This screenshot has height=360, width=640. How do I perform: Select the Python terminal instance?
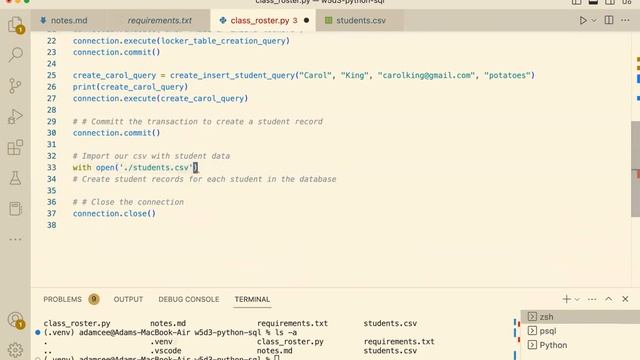click(580, 345)
